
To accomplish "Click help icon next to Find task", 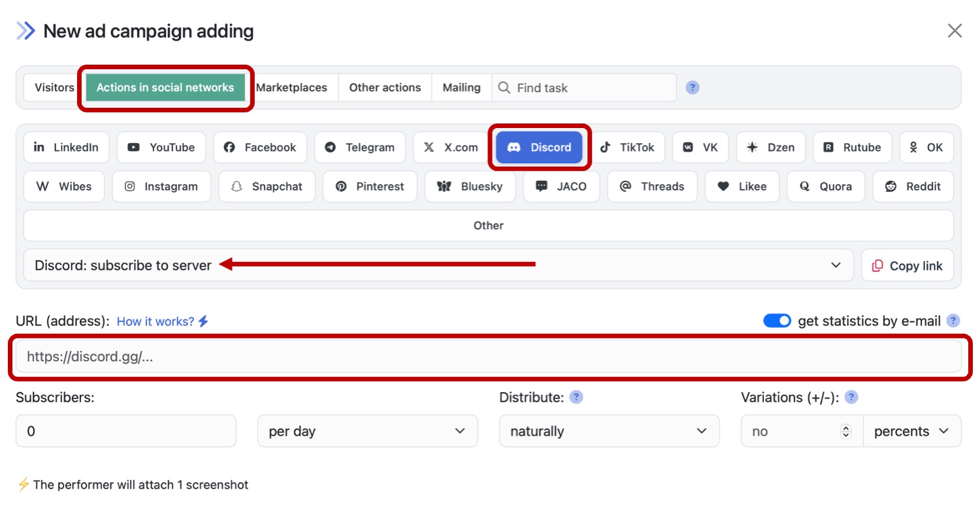I will [693, 88].
